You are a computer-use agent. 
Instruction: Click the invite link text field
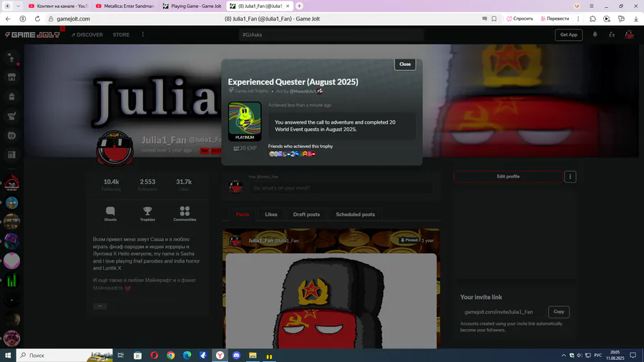(x=503, y=312)
